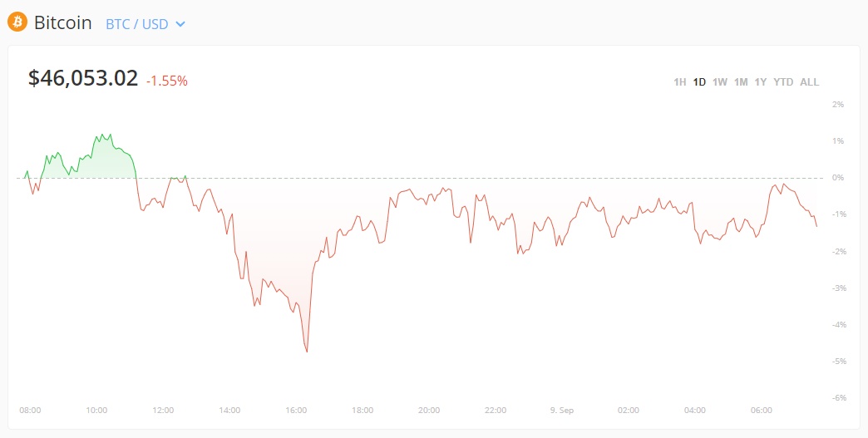Click the 9. Sep date label
Image resolution: width=868 pixels, height=438 pixels.
coord(562,411)
